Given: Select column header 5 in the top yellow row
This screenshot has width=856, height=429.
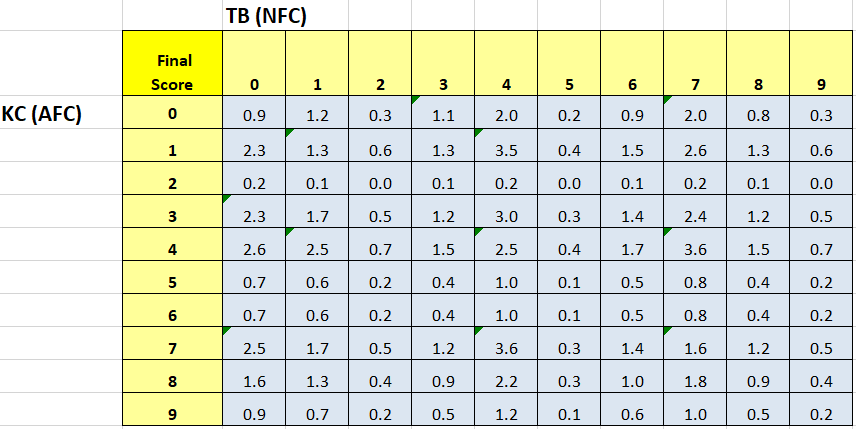Looking at the screenshot, I should coord(569,84).
